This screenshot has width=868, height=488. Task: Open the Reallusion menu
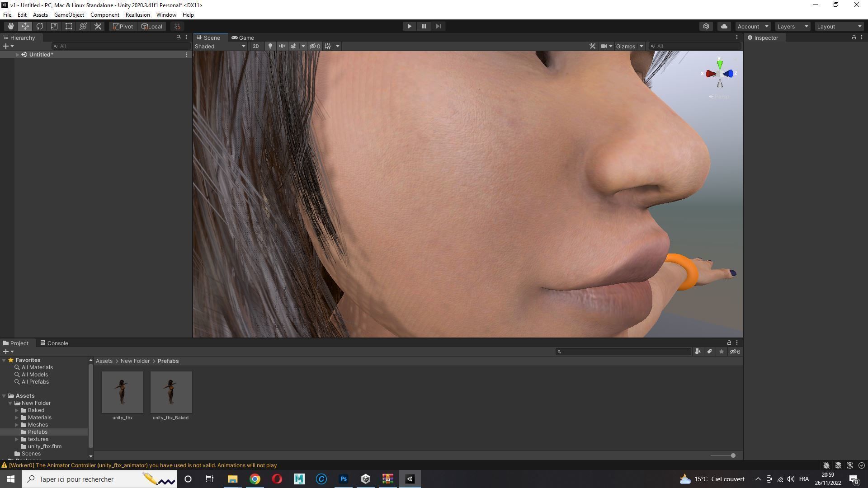click(137, 15)
